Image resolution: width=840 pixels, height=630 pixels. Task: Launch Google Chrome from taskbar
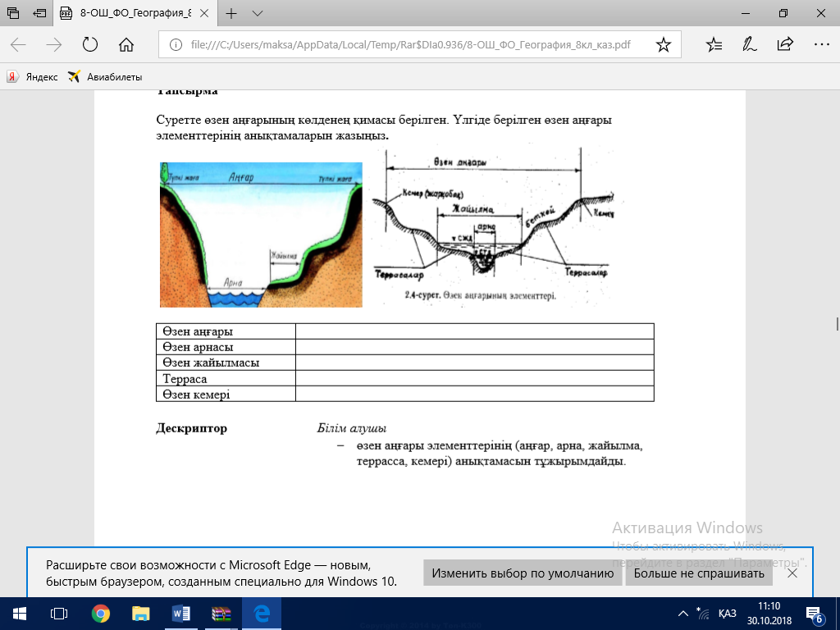point(101,614)
